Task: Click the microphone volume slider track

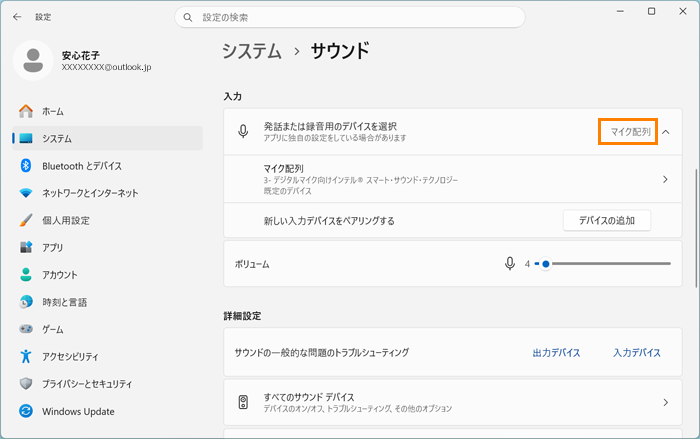Action: [603, 263]
